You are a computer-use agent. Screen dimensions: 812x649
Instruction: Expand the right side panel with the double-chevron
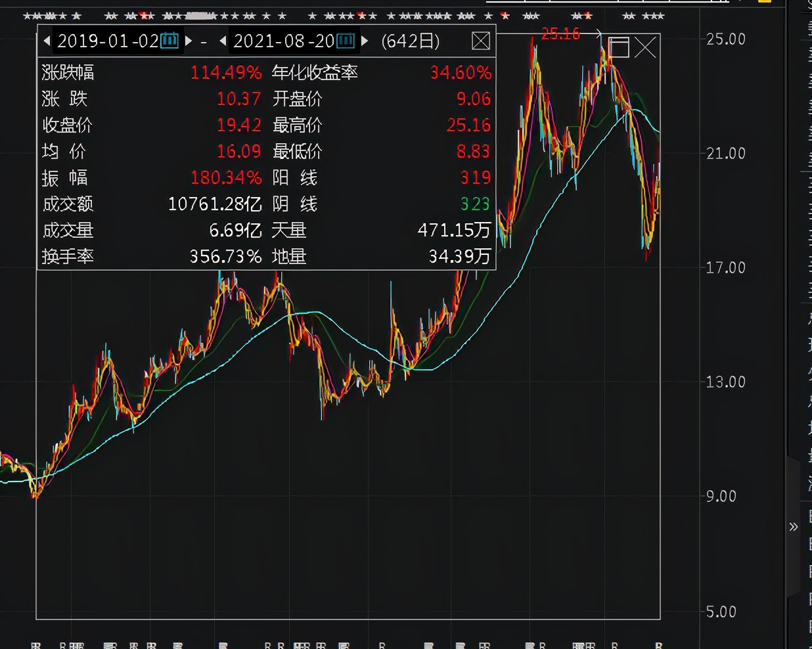coord(794,527)
